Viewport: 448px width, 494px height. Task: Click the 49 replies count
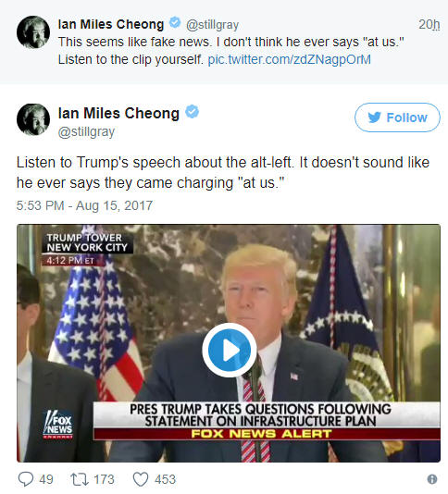(46, 479)
